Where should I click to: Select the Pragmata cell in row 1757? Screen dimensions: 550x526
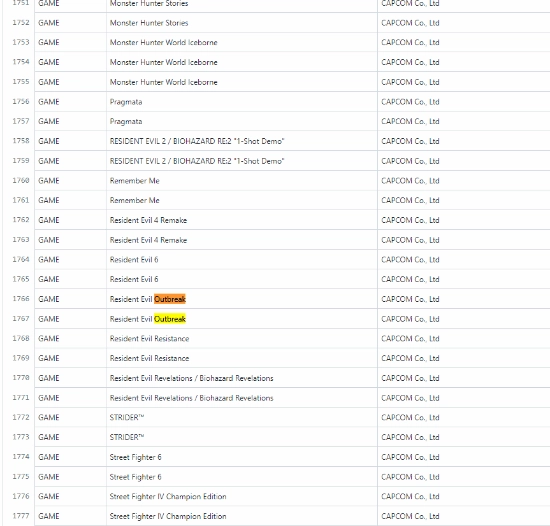pos(242,121)
